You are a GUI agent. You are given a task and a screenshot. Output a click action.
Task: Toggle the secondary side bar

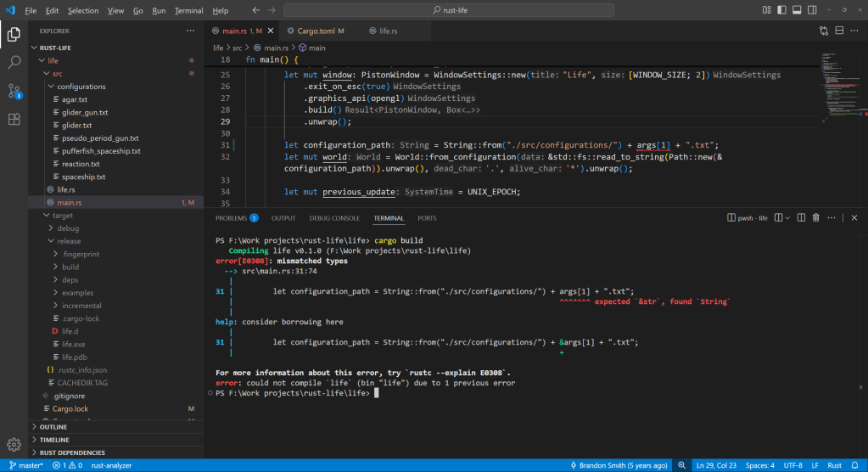812,10
